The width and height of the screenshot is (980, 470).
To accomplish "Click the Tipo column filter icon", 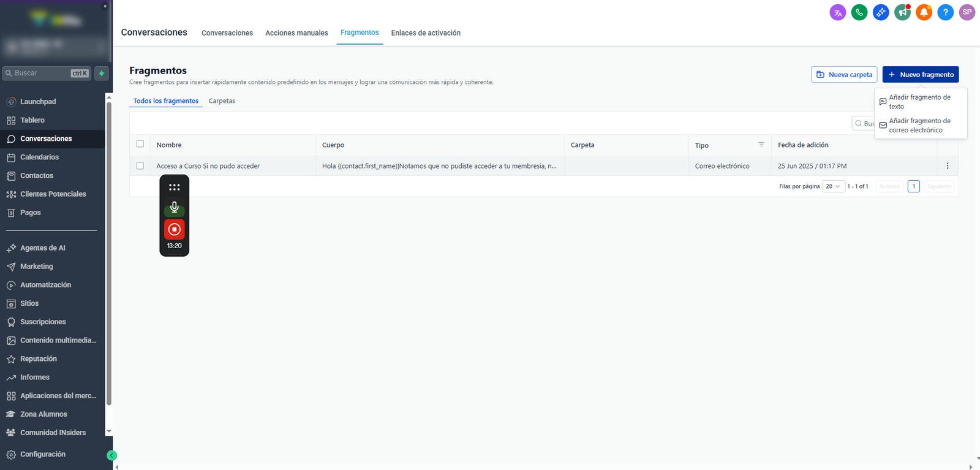I will coord(761,145).
